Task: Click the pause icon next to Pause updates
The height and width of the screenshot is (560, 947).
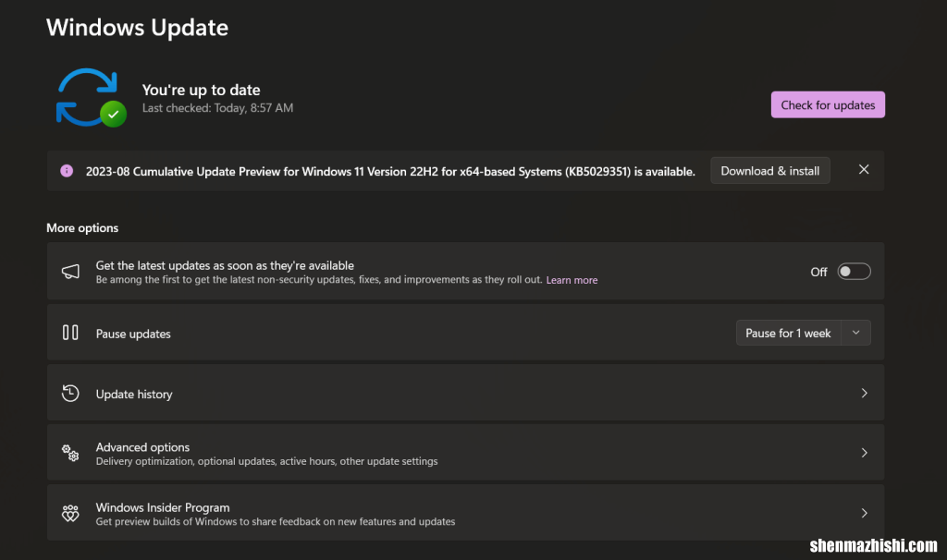Action: 70,332
